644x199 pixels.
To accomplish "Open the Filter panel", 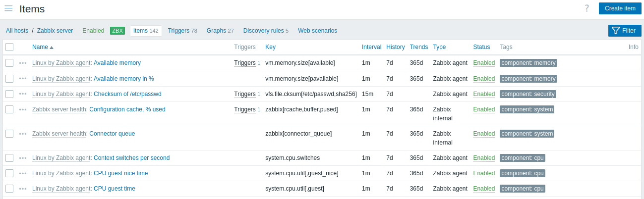I will 624,31.
